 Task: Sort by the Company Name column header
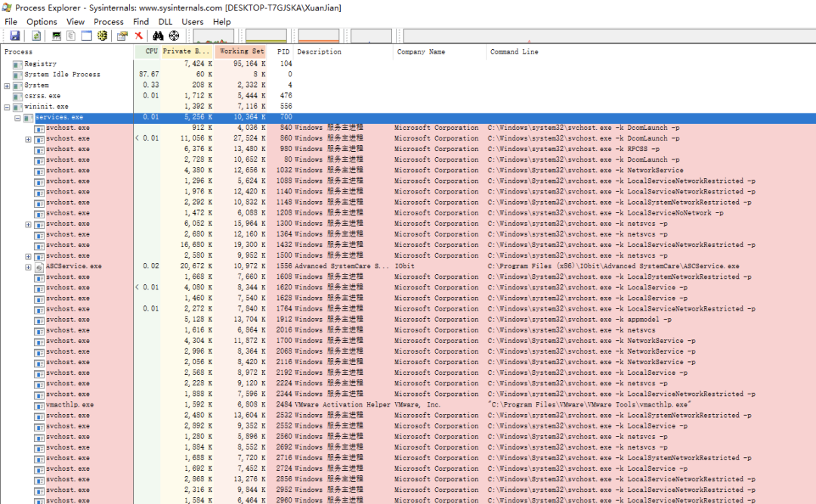[421, 52]
